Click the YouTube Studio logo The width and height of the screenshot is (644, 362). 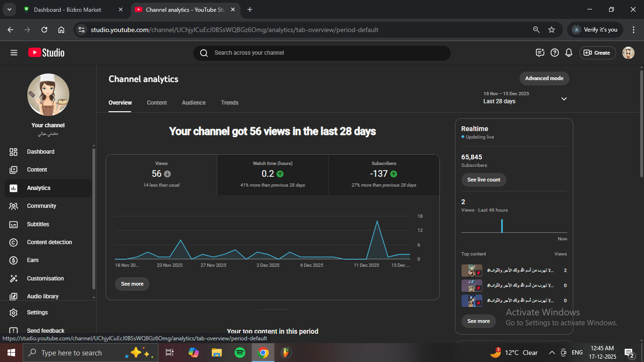click(x=46, y=53)
